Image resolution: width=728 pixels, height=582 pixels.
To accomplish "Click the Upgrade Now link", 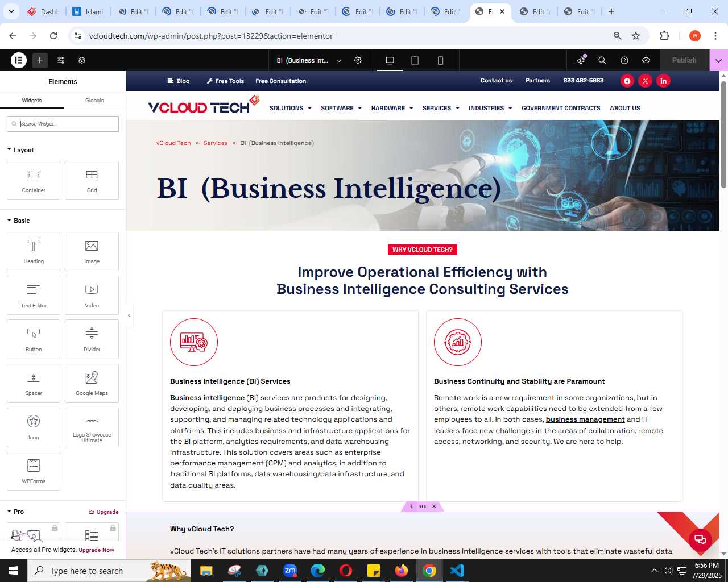I will pyautogui.click(x=96, y=550).
